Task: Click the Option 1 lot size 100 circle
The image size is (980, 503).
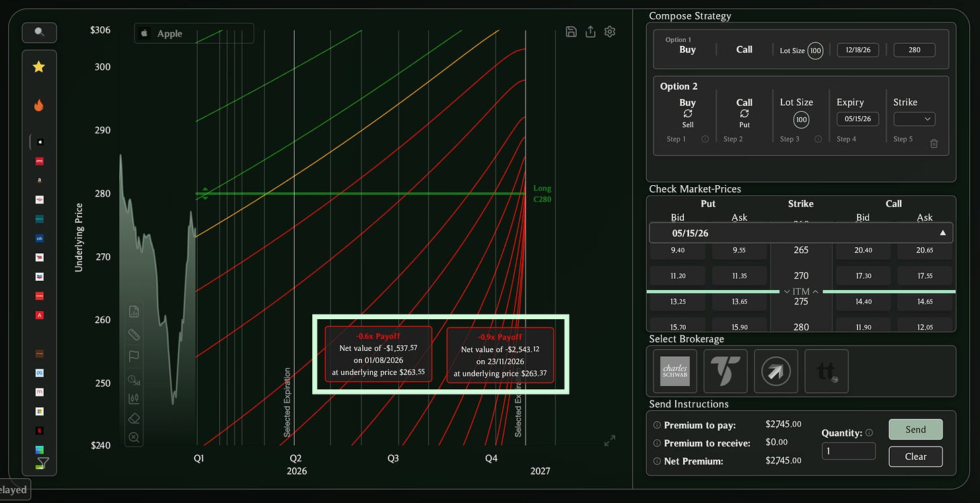Action: tap(815, 51)
